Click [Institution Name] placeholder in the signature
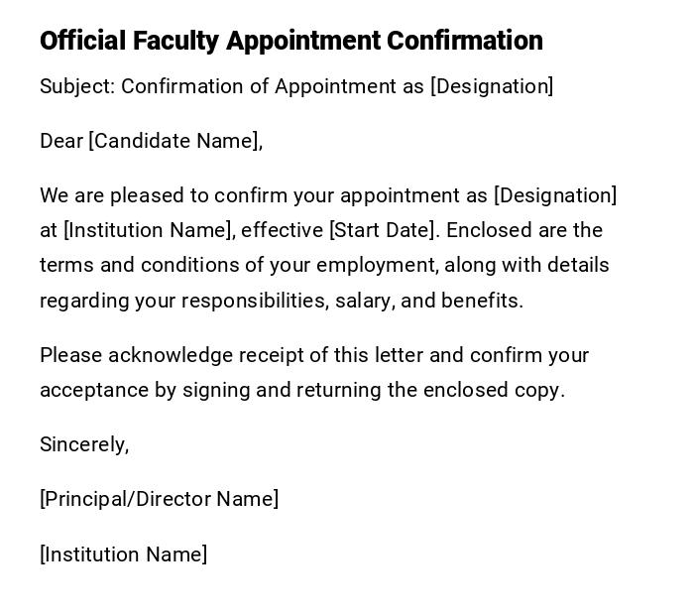 click(123, 555)
